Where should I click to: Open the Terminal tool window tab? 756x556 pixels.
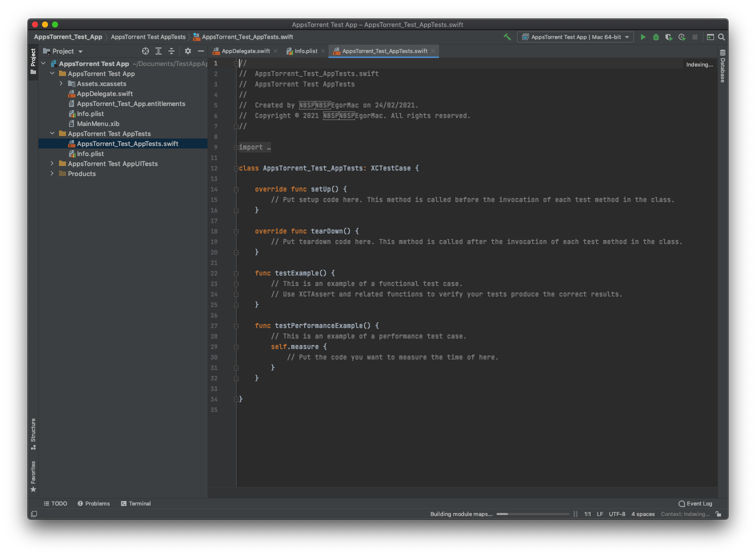135,503
